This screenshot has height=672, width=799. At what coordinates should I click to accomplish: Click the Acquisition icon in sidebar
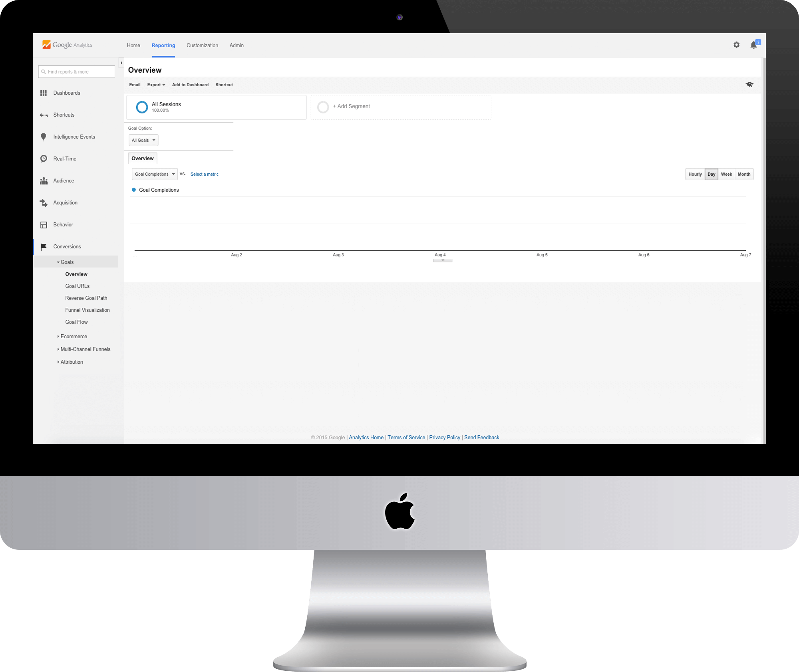point(44,203)
